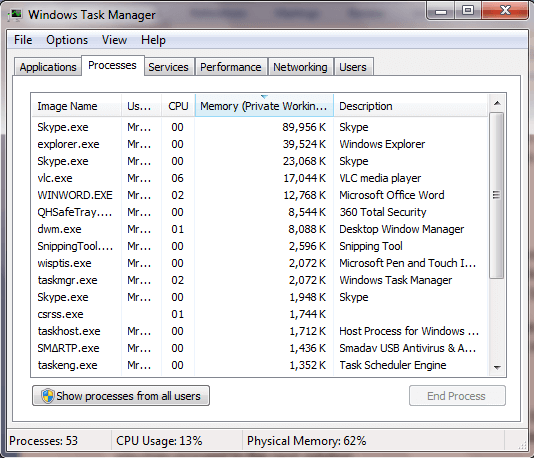Switch to the Performance tab
Screen dimensions: 534x458
[x=231, y=67]
